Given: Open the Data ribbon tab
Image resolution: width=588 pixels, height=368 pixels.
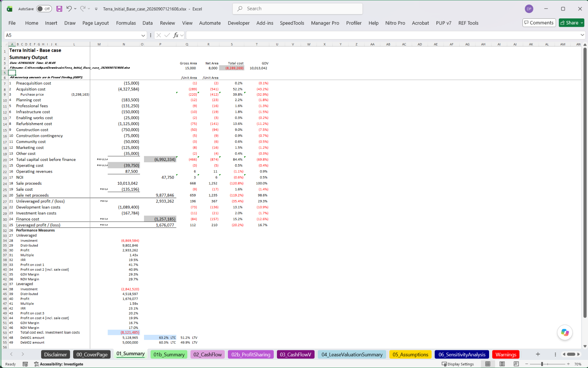Looking at the screenshot, I should (x=147, y=23).
